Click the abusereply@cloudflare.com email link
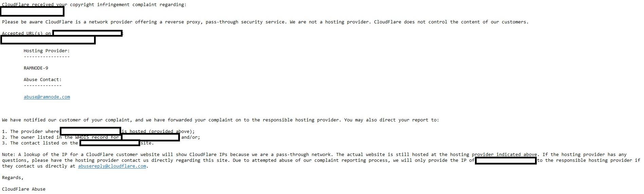The width and height of the screenshot is (644, 194). click(x=112, y=166)
